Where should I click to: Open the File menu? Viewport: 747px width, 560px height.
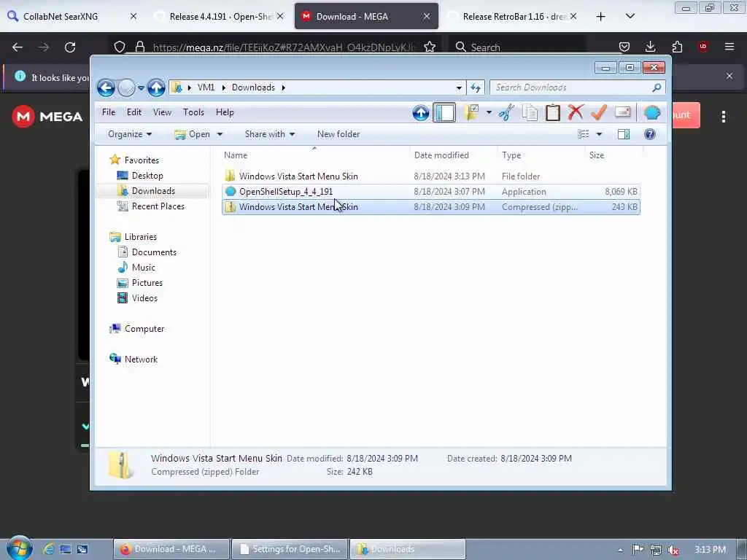coord(109,112)
